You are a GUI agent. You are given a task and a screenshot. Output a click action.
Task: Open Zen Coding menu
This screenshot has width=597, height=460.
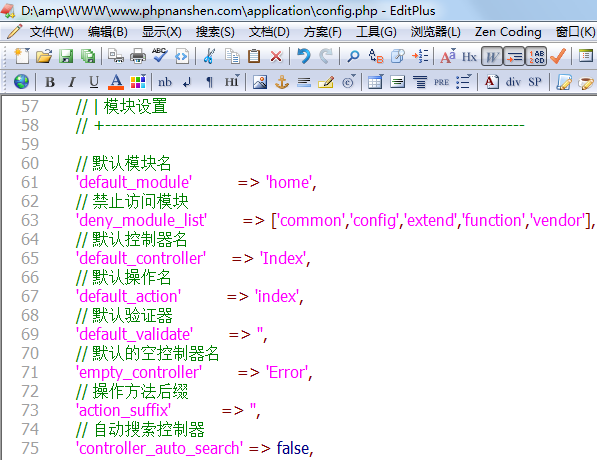(508, 32)
